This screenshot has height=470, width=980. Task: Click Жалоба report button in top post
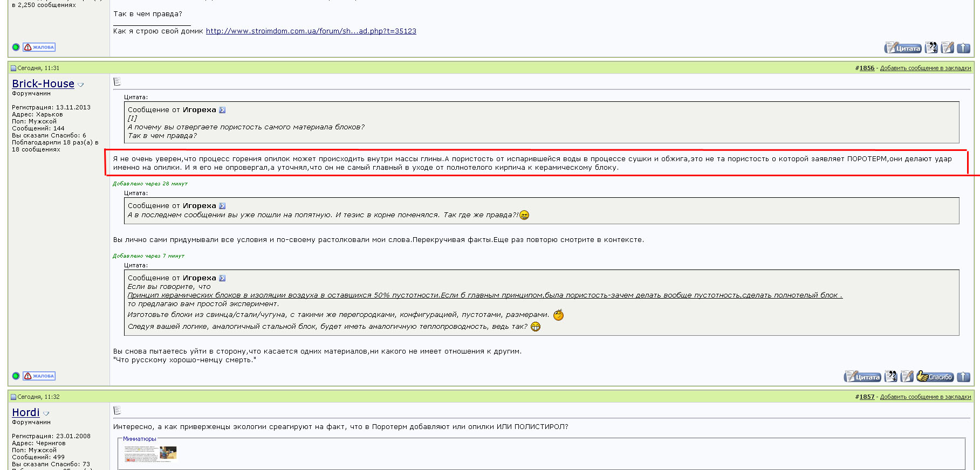click(x=39, y=47)
